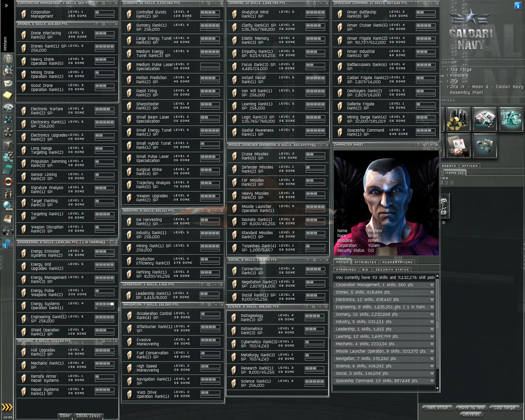Open the ship wreck station service icon
This screenshot has height=420, width=525.
pos(485,146)
